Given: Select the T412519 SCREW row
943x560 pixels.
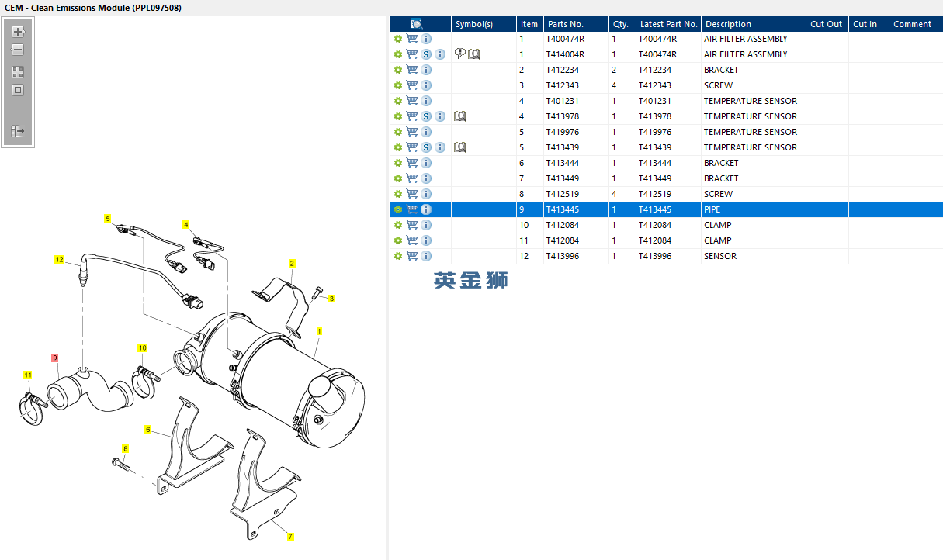Looking at the screenshot, I should pyautogui.click(x=667, y=194).
